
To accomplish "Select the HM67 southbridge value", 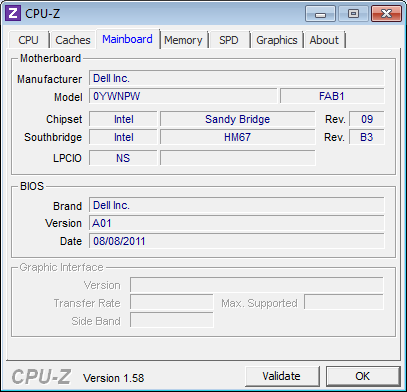I will (x=237, y=137).
